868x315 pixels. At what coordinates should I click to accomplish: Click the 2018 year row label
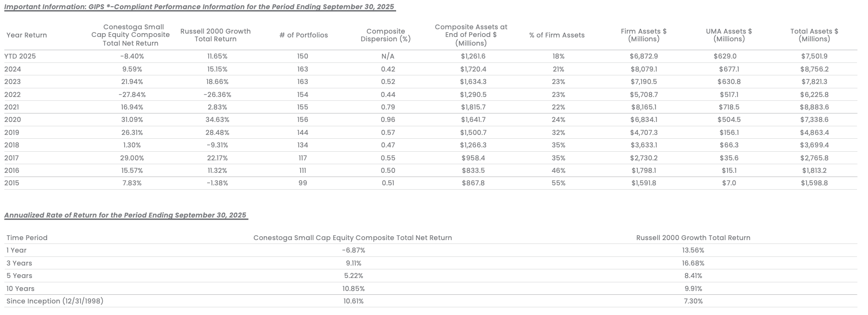12,145
